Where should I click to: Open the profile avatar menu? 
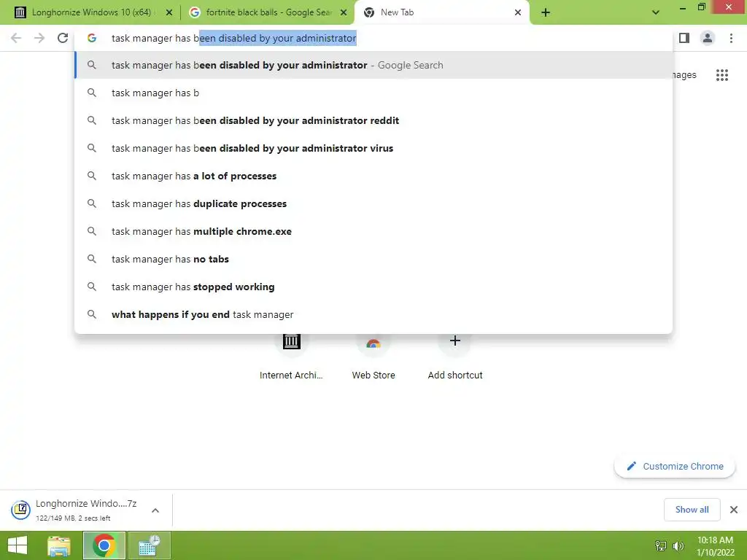tap(708, 38)
